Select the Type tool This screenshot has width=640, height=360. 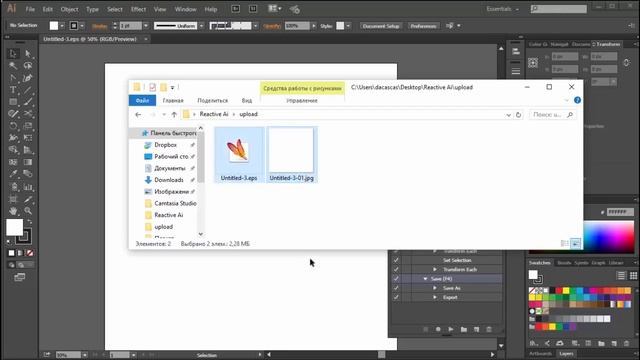(13, 90)
